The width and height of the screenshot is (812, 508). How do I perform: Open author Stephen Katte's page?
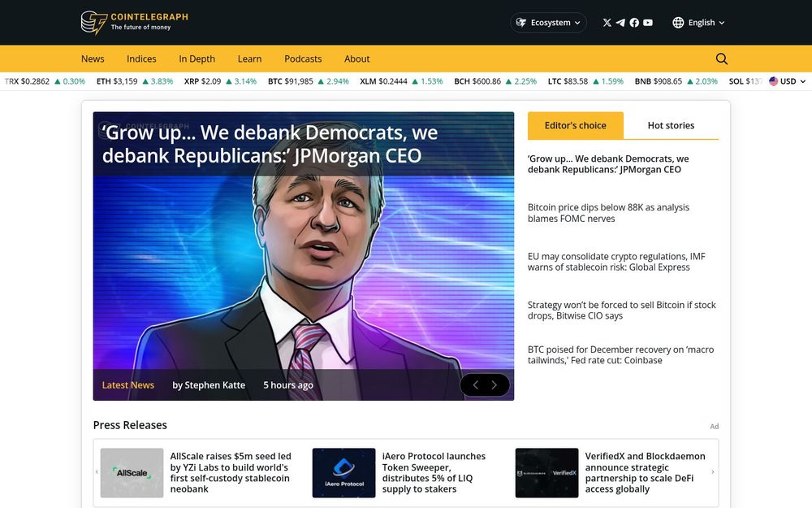tap(209, 384)
